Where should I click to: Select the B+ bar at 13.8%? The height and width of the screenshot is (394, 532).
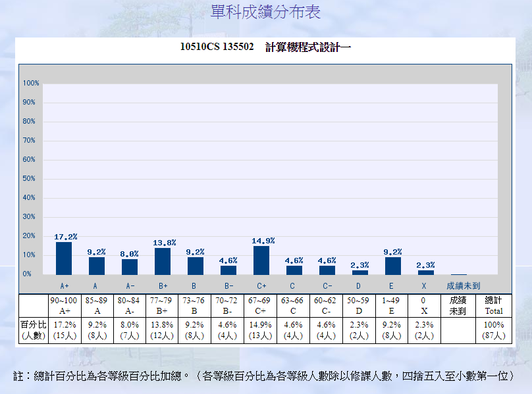coord(163,260)
